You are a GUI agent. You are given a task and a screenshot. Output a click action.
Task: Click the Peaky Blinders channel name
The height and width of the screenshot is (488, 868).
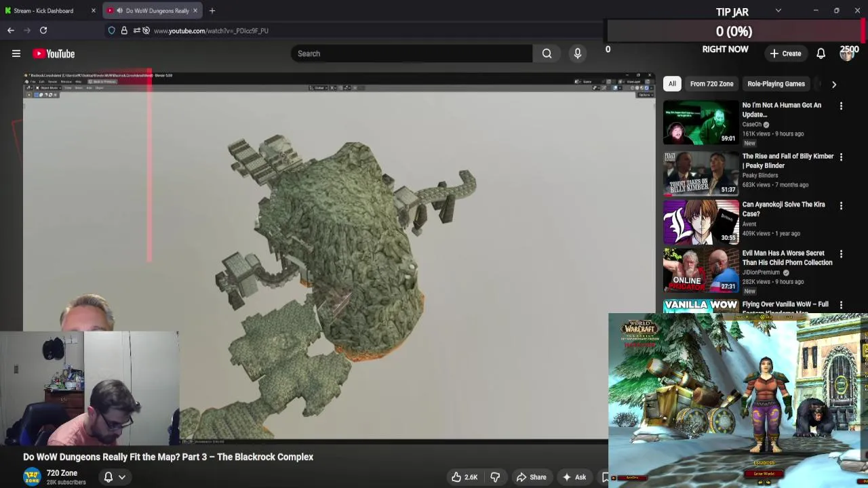click(760, 176)
